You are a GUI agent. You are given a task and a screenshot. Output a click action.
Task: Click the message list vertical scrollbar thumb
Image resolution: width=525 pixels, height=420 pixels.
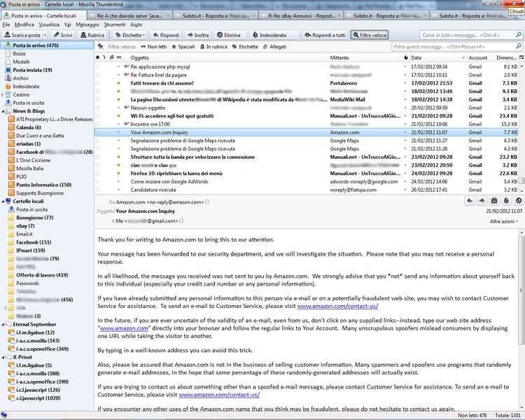521,181
